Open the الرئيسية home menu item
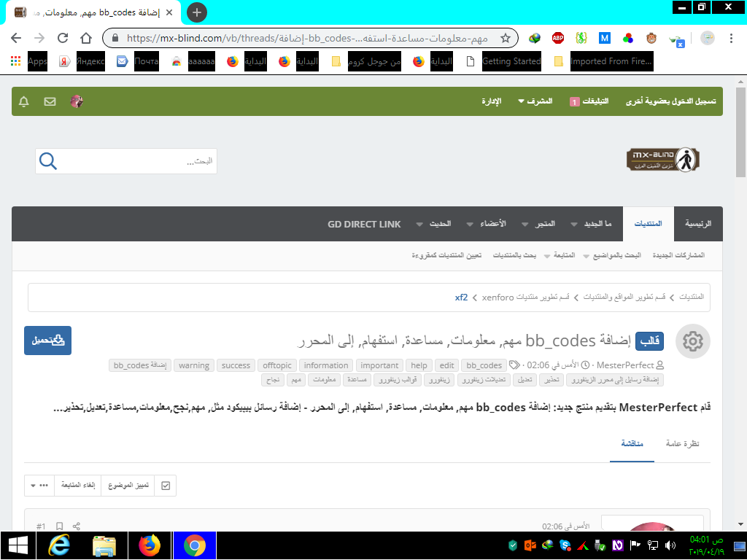This screenshot has height=560, width=747. click(698, 224)
